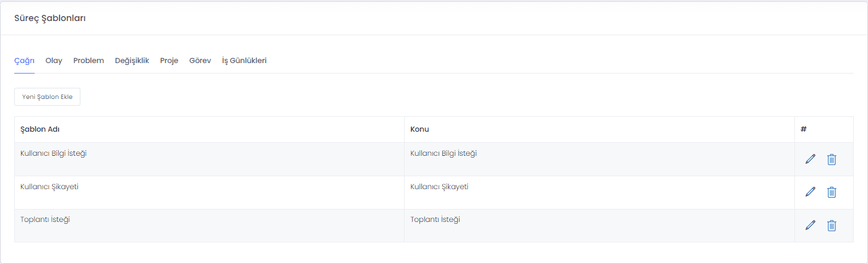868x264 pixels.
Task: Edit the Kullanıcı Bilgi İsteği template
Action: [x=810, y=159]
